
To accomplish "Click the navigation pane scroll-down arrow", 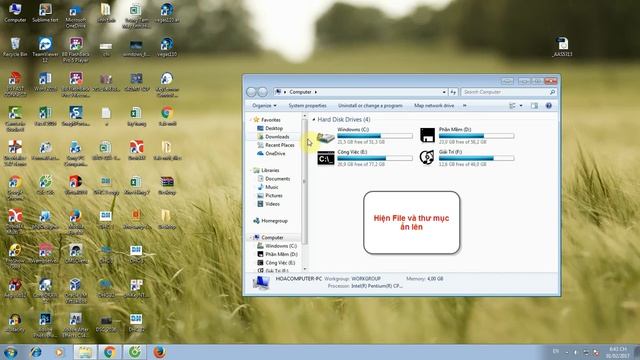I will (x=304, y=269).
